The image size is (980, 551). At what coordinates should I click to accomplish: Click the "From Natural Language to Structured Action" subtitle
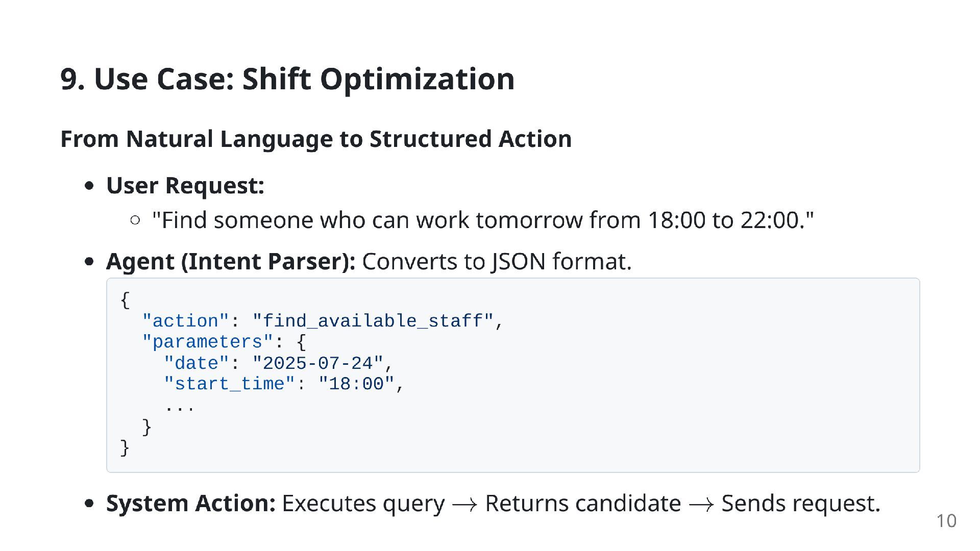(x=316, y=139)
